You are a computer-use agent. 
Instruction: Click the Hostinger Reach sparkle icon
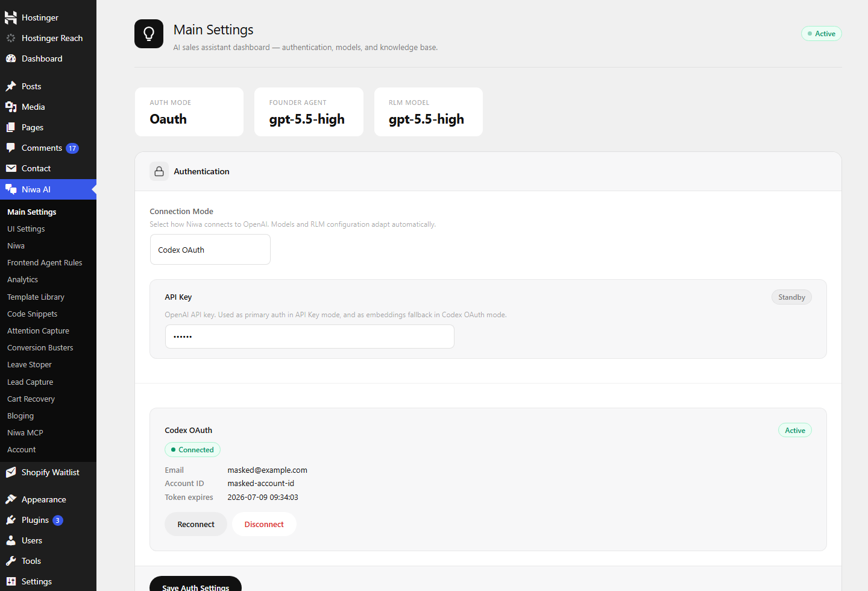11,38
